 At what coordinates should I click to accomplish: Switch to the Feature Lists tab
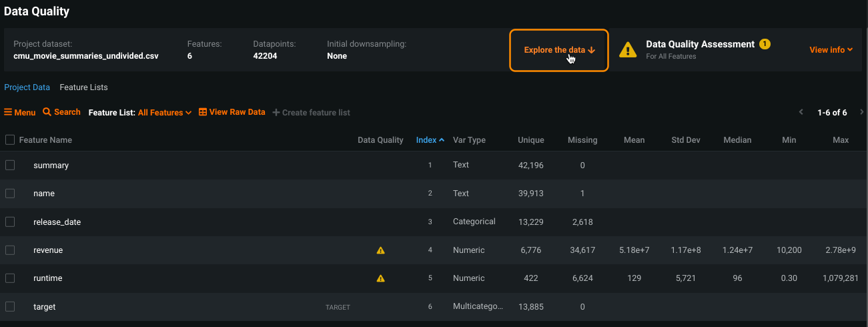pos(83,87)
